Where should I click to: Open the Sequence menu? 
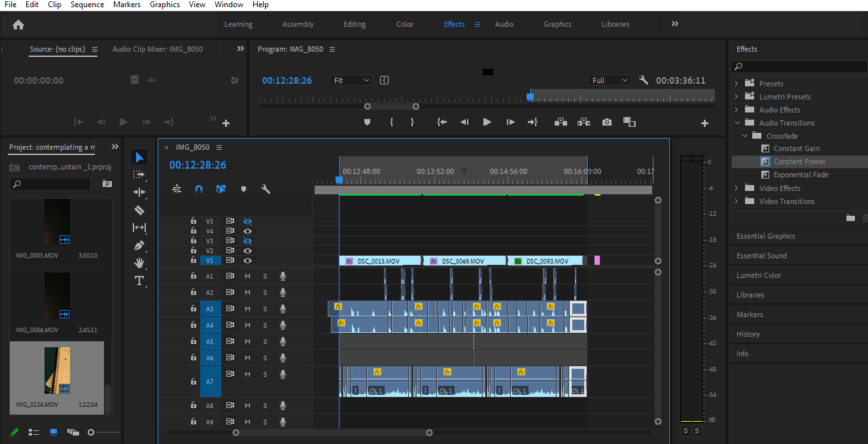[x=87, y=5]
